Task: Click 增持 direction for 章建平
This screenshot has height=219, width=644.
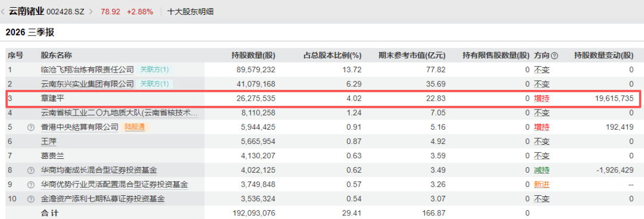Action: pyautogui.click(x=541, y=98)
